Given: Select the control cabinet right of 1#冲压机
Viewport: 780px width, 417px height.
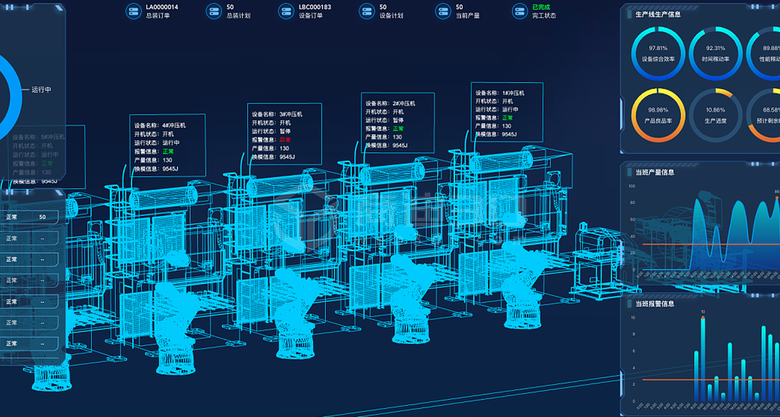Looking at the screenshot, I should pyautogui.click(x=597, y=262).
